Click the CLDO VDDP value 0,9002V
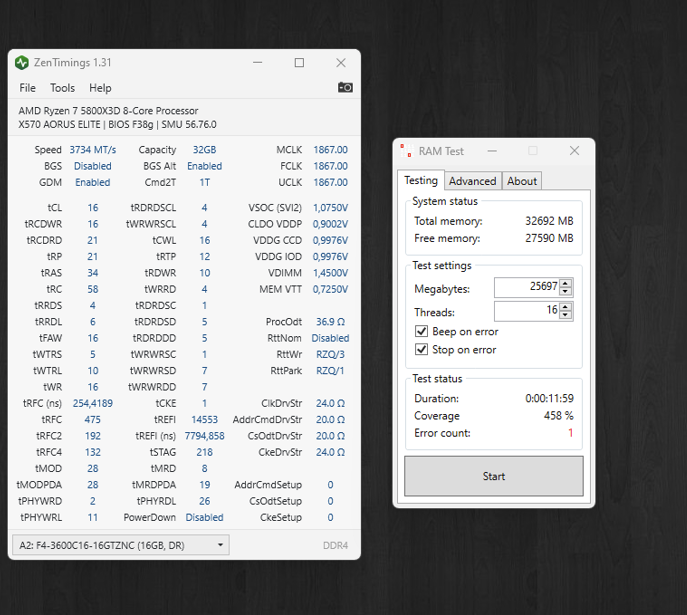 330,224
